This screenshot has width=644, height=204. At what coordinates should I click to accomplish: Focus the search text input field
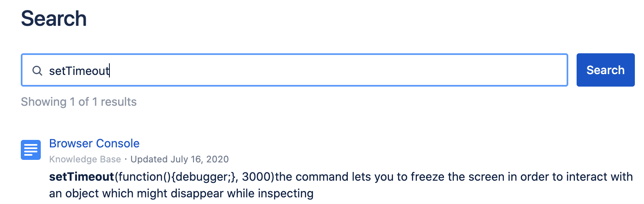(x=295, y=70)
